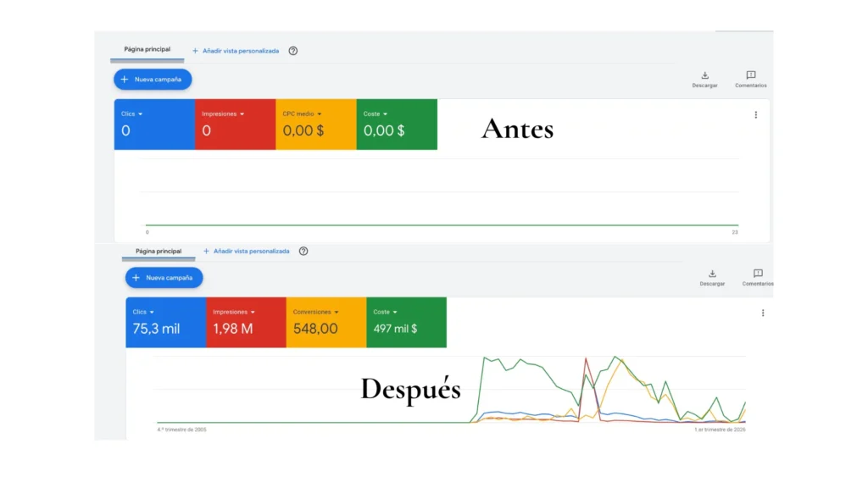Select the Página principal tab in the Después panel
The height and width of the screenshot is (488, 868).
pyautogui.click(x=159, y=251)
